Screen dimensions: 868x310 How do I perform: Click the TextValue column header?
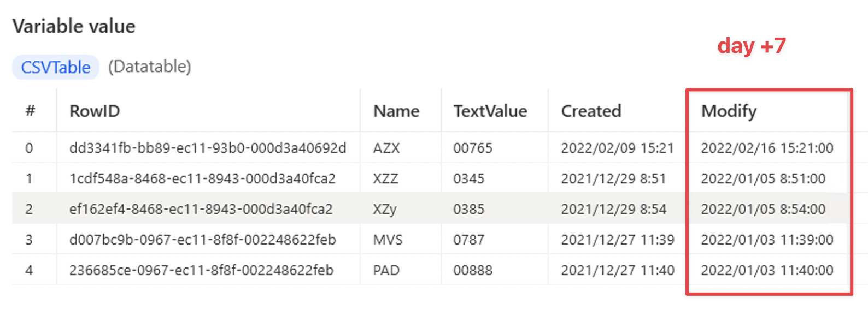490,111
